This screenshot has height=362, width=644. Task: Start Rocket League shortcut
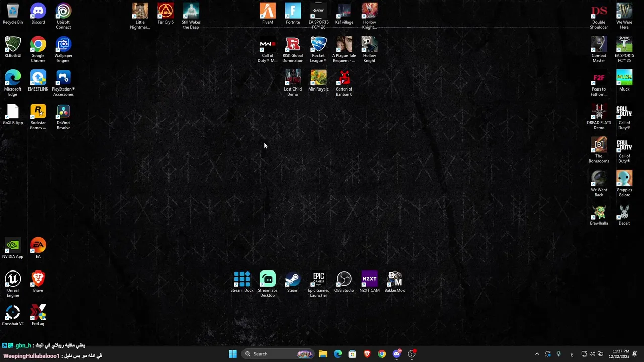coord(318,50)
